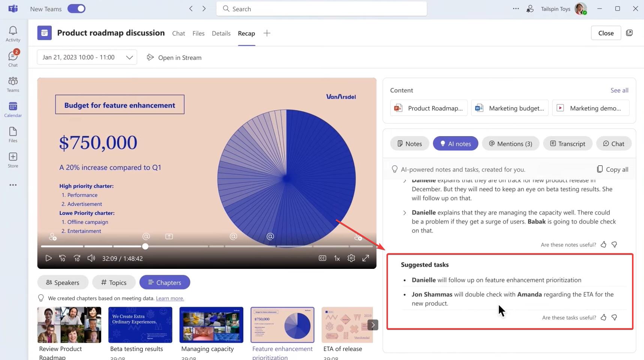Click Copy all notes
Image resolution: width=644 pixels, height=360 pixels.
[613, 169]
